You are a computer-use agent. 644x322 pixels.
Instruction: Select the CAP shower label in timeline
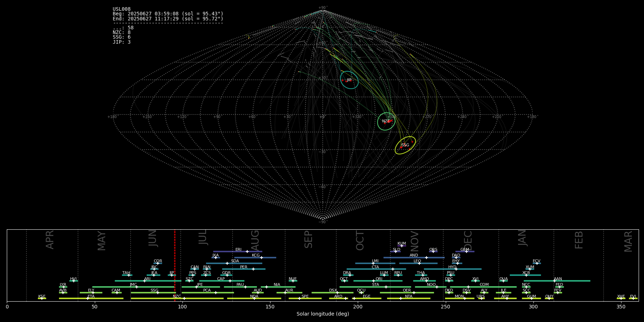point(221,279)
